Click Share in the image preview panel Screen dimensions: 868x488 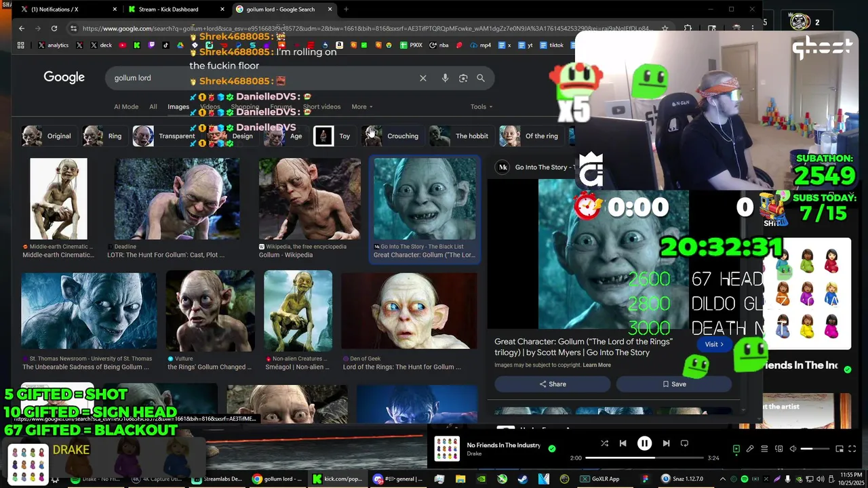pos(552,384)
